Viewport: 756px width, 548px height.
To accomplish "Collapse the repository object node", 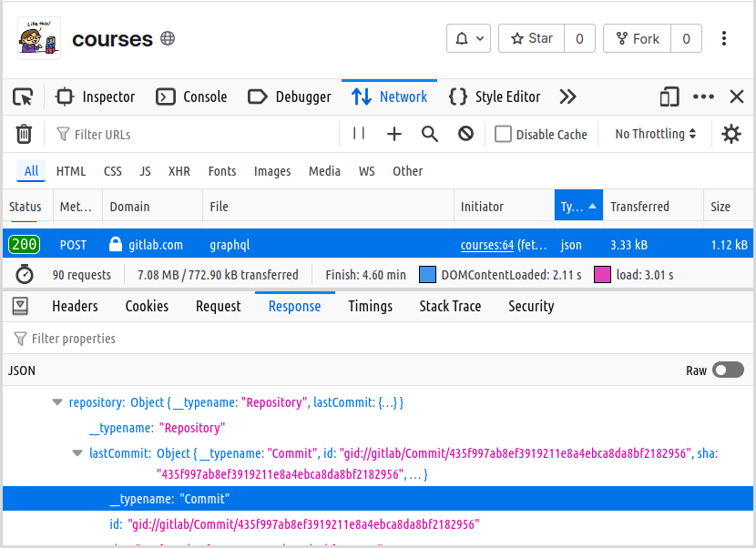I will point(57,402).
